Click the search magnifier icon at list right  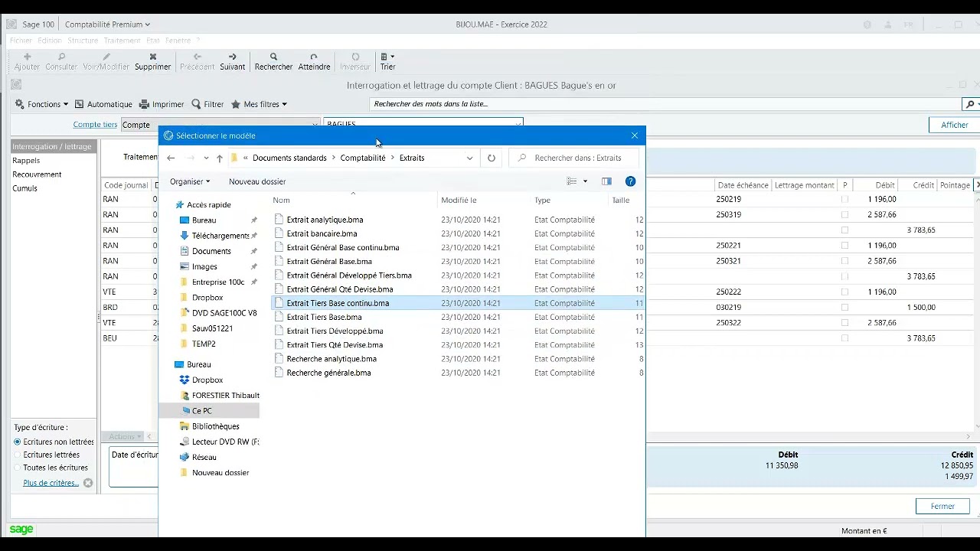click(x=971, y=104)
